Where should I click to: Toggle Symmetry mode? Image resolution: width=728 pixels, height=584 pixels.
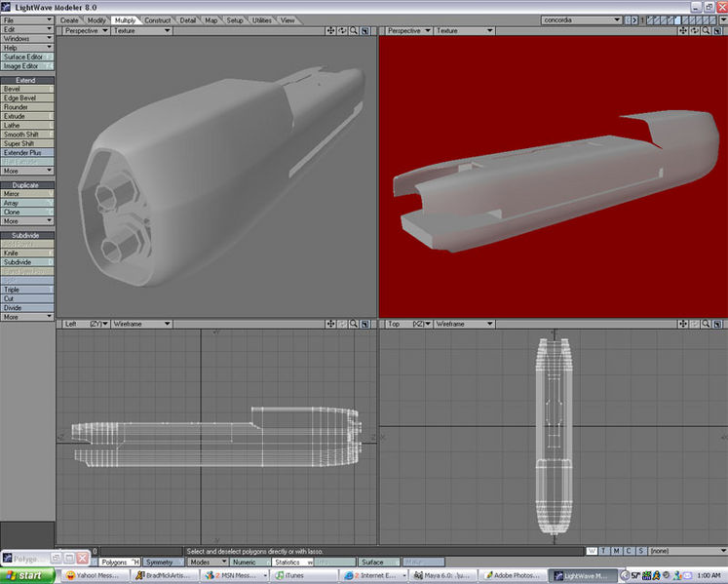click(158, 563)
